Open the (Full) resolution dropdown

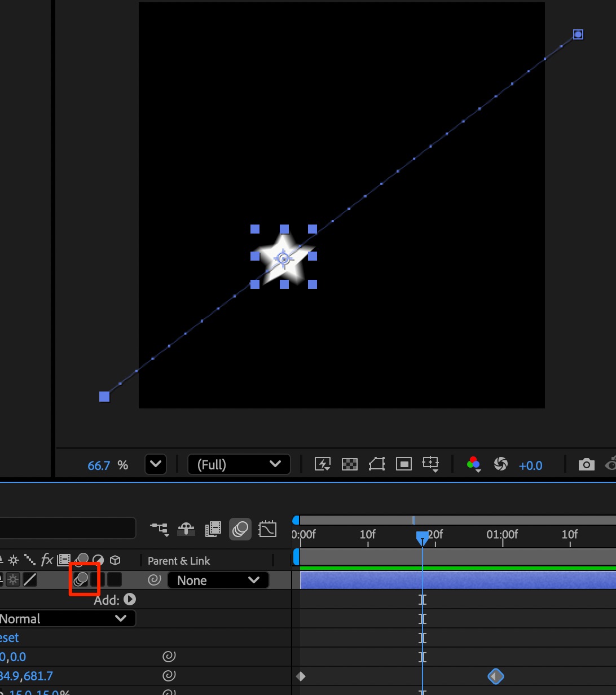click(239, 464)
